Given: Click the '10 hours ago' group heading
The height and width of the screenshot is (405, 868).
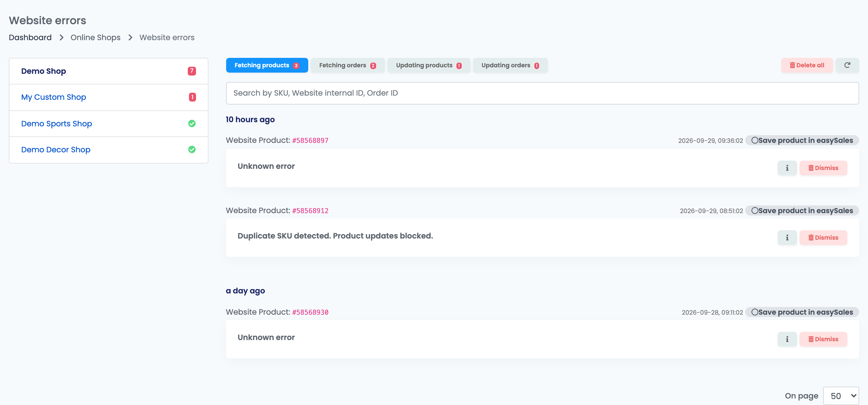Looking at the screenshot, I should [x=250, y=120].
